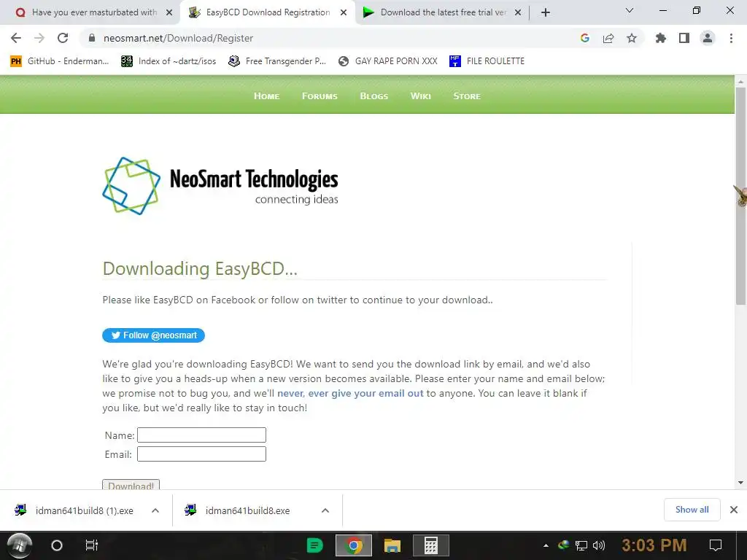Viewport: 747px width, 560px height.
Task: Bookmark this page with the star
Action: [x=632, y=38]
